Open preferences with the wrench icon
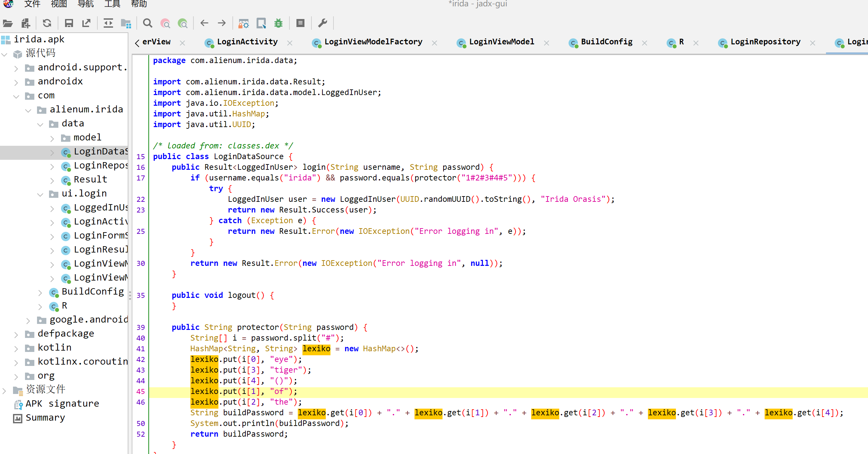The image size is (868, 454). (322, 23)
